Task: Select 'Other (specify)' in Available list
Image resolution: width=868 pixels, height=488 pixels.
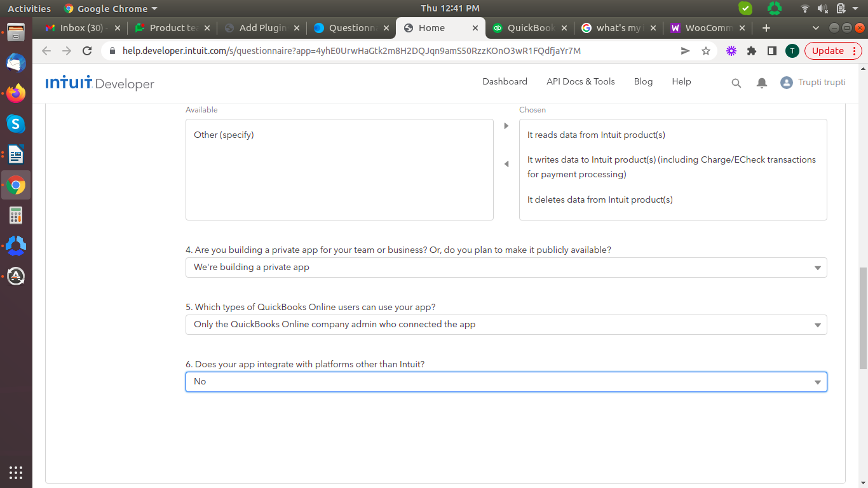Action: [224, 135]
